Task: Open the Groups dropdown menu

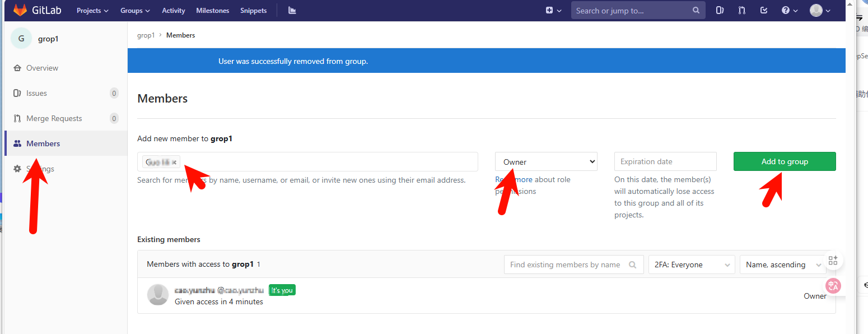Action: coord(135,11)
